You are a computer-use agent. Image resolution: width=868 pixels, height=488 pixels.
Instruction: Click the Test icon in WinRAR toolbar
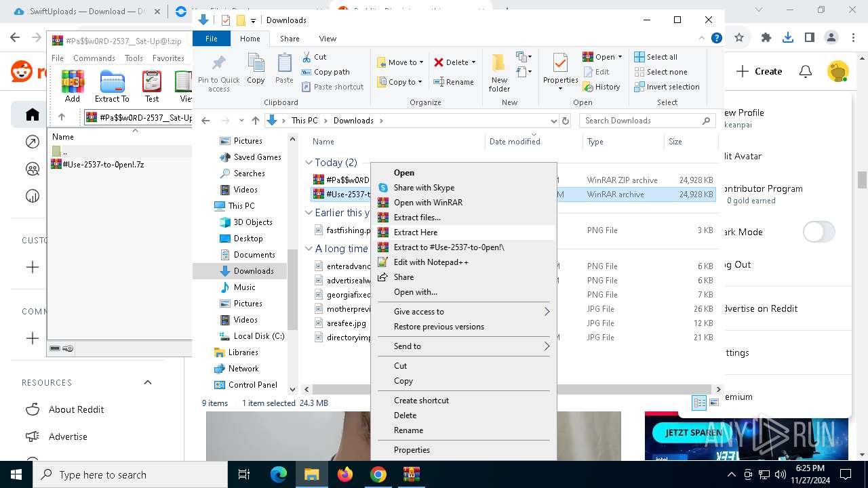pos(152,86)
